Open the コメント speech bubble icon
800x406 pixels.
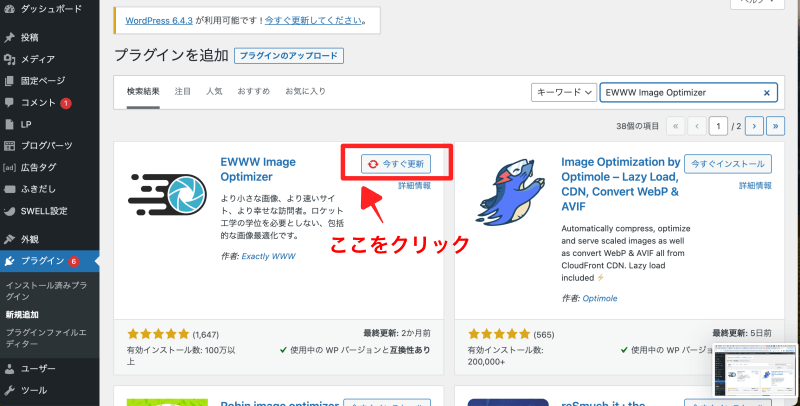pos(9,103)
